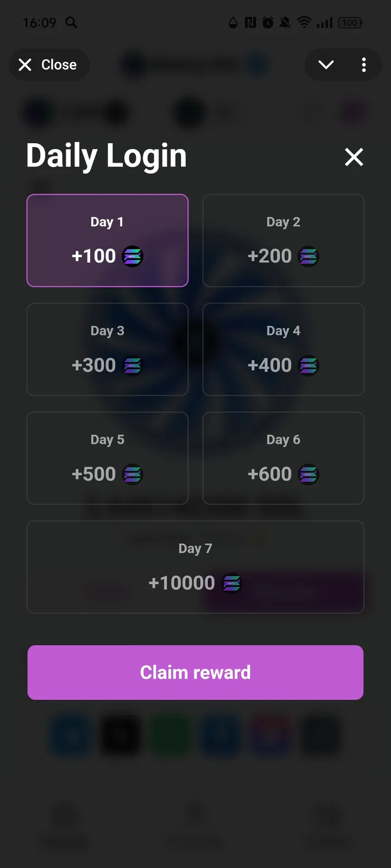Tap the Day 3 +300 reward card
This screenshot has height=868, width=391.
(108, 349)
